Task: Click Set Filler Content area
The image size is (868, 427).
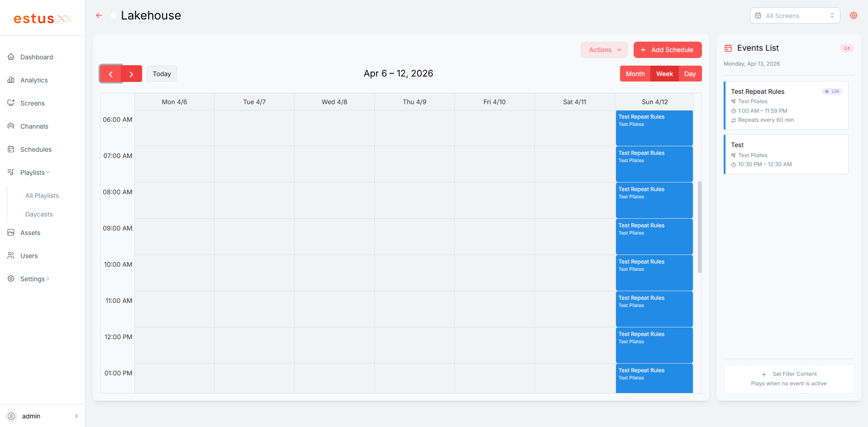Action: (x=789, y=379)
